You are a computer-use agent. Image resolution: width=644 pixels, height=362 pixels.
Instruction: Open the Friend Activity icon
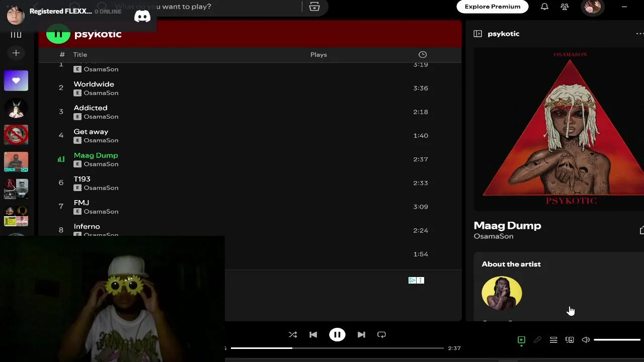[565, 7]
